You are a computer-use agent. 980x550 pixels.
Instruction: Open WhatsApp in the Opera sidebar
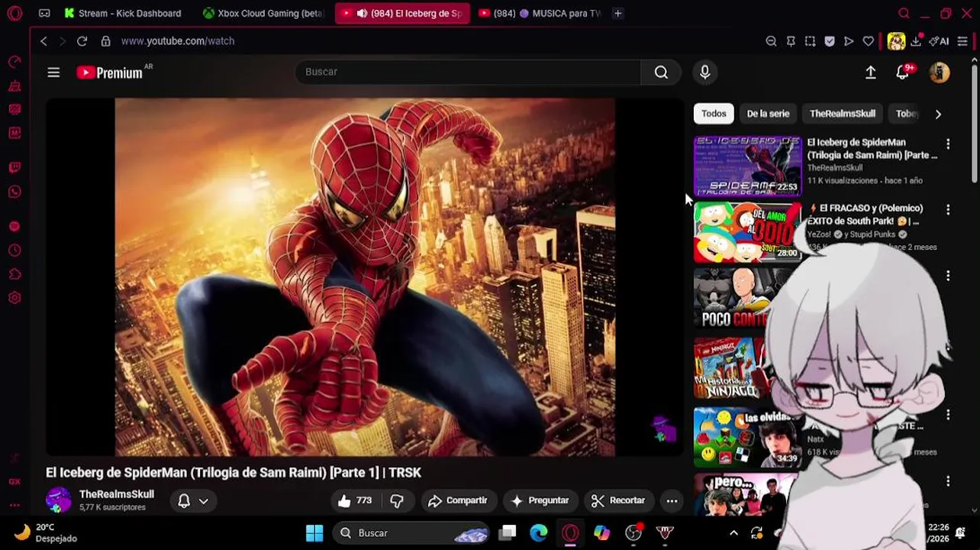point(15,192)
